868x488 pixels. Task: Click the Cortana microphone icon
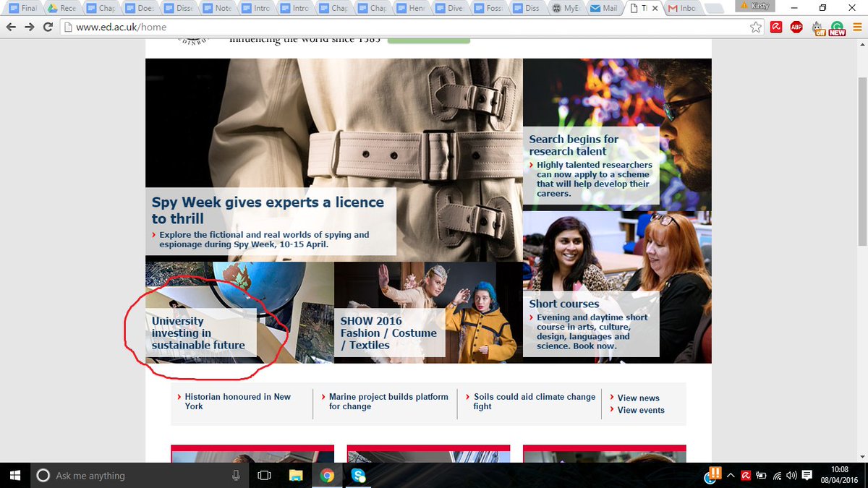[236, 475]
